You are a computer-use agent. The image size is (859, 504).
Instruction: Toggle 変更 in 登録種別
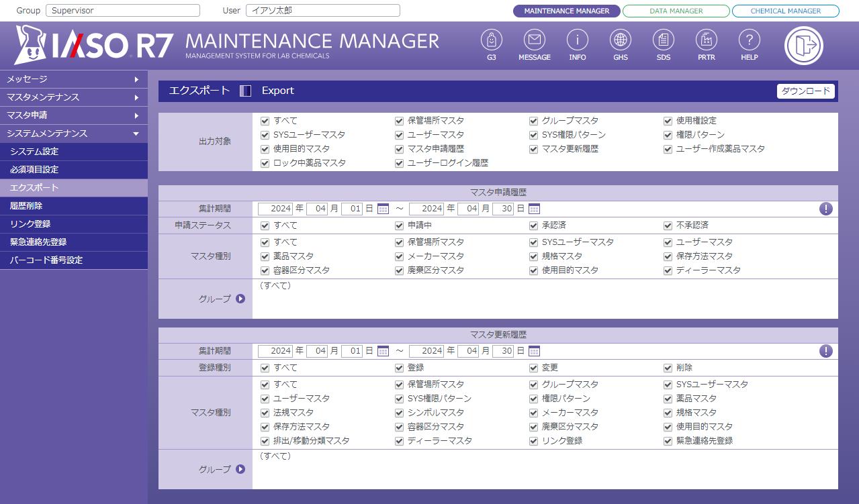tap(533, 368)
